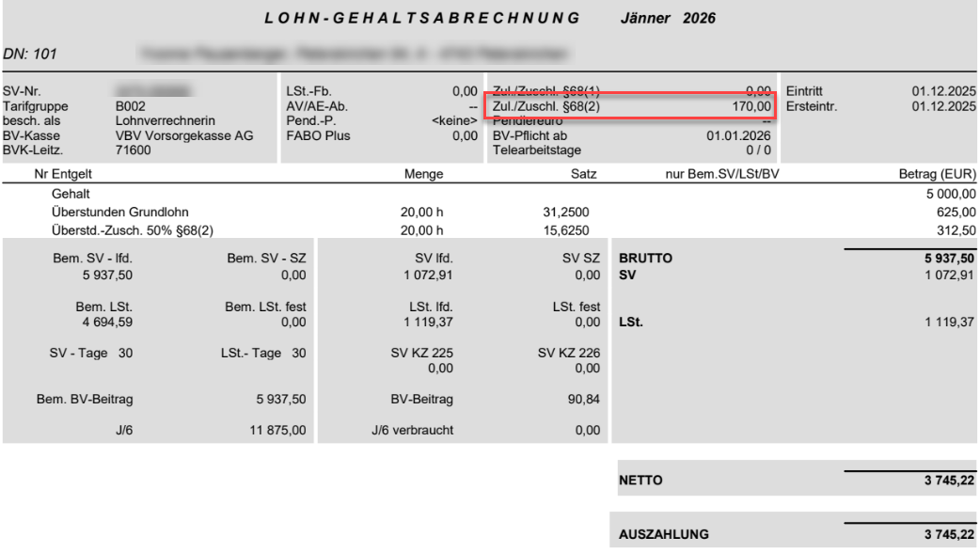Select the SV KZ 226 label
Image resolution: width=980 pixels, height=552 pixels.
pos(569,353)
